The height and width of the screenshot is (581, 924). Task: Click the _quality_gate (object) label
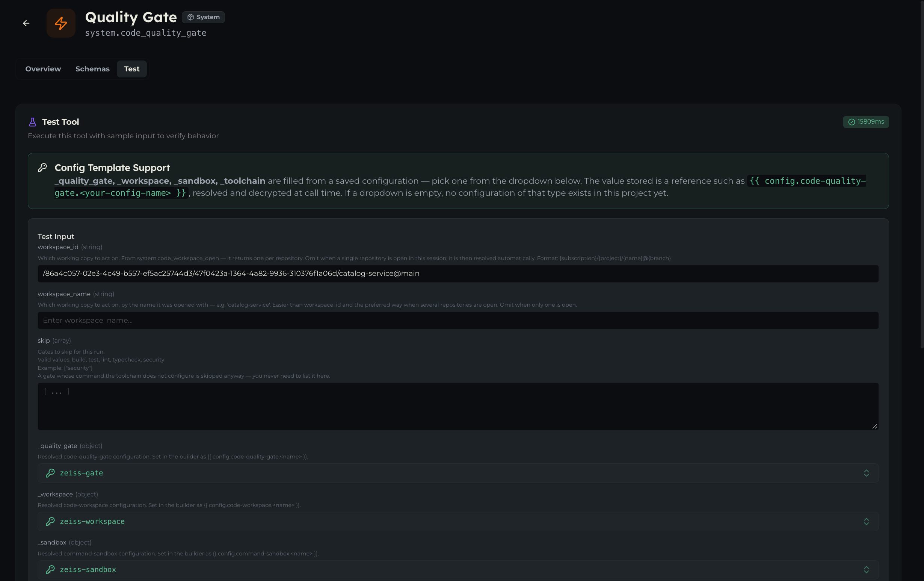[70, 446]
